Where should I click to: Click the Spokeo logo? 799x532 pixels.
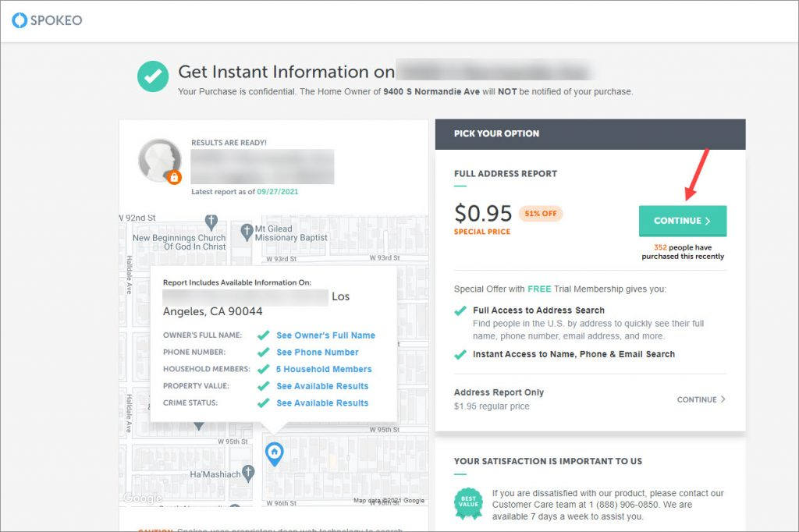point(47,20)
